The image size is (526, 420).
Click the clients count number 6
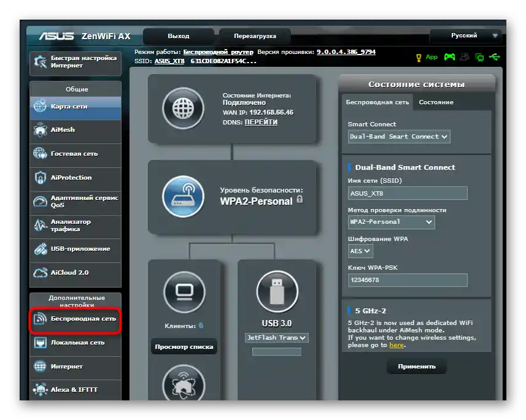[x=201, y=326]
